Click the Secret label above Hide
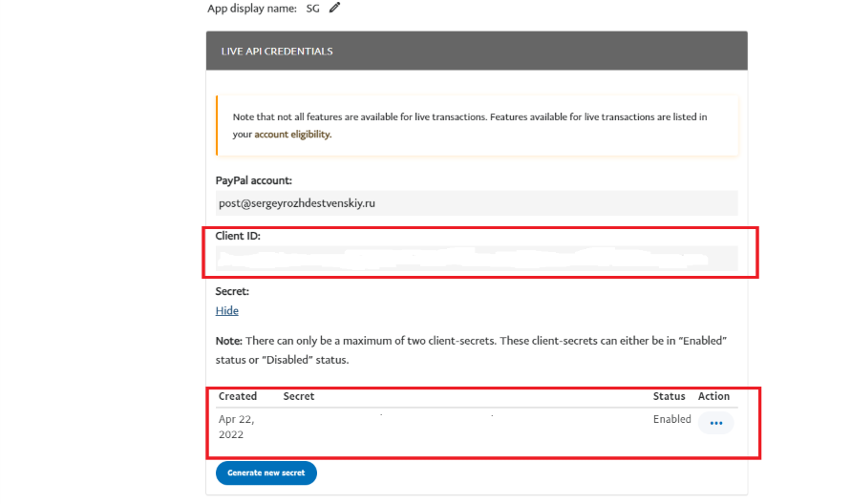Screen dimensions: 851x504 [x=232, y=291]
